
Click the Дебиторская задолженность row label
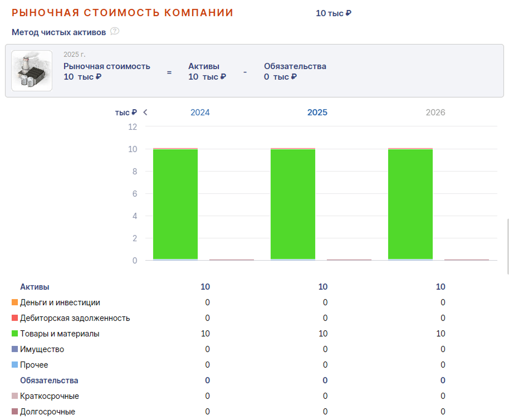click(75, 318)
